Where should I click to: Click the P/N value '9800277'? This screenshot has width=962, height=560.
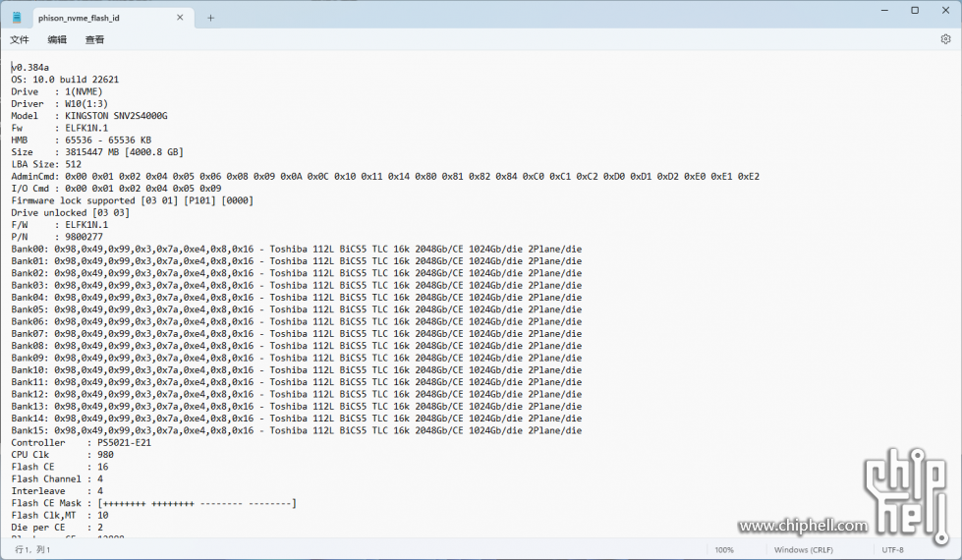coord(85,237)
